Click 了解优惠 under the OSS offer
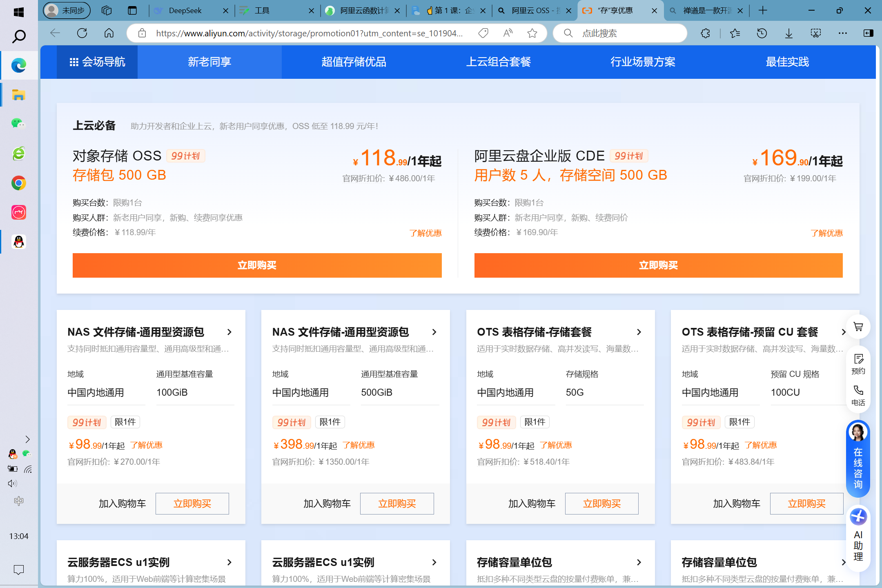Screen dimensions: 882x588 [425, 233]
